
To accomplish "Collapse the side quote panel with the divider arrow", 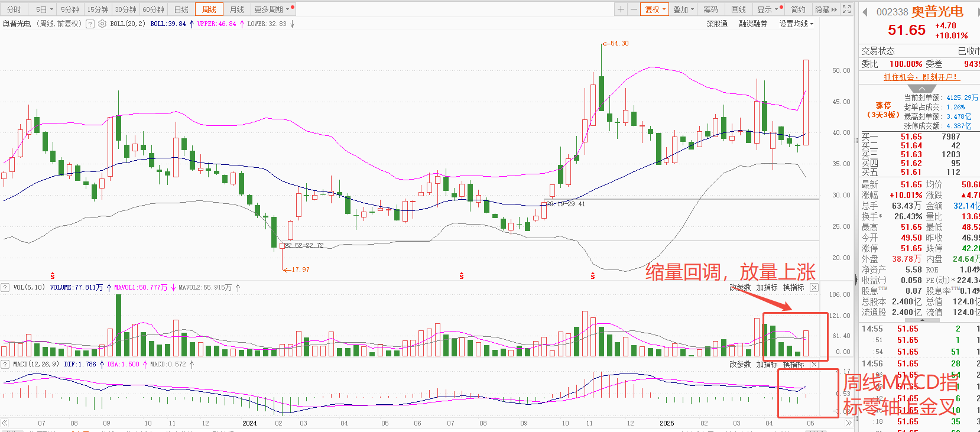I will tap(856, 280).
